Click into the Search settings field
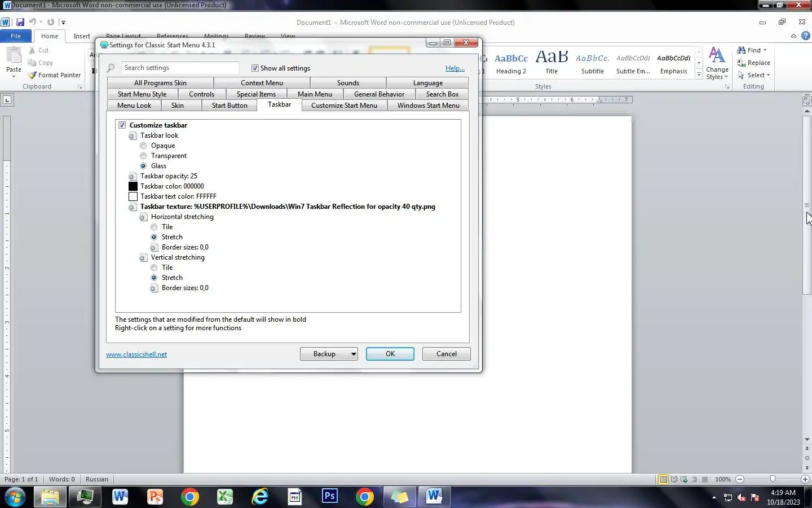Screen dimensions: 812x508 pos(180,68)
